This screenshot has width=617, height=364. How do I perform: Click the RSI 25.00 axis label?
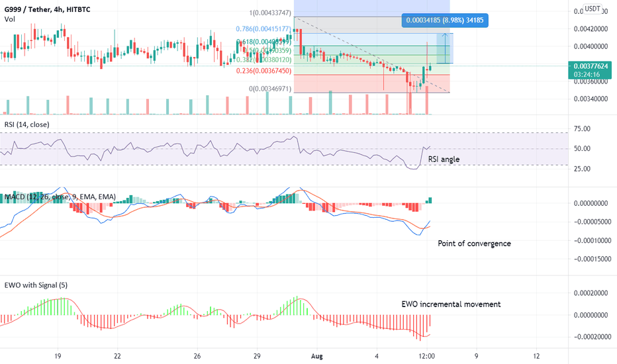pyautogui.click(x=582, y=169)
